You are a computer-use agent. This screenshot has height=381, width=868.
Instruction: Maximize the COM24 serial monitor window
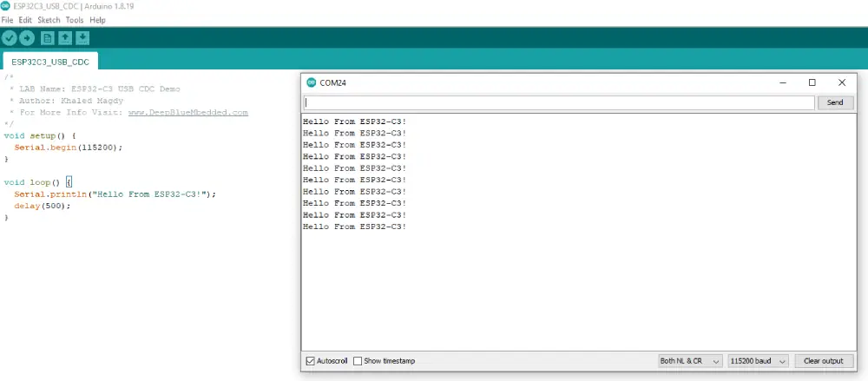coord(812,82)
